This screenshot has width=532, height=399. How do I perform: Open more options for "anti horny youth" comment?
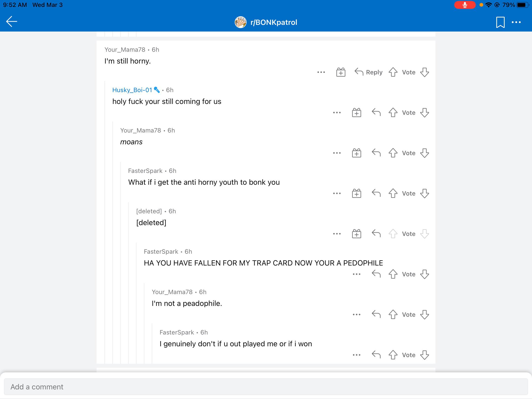click(337, 193)
